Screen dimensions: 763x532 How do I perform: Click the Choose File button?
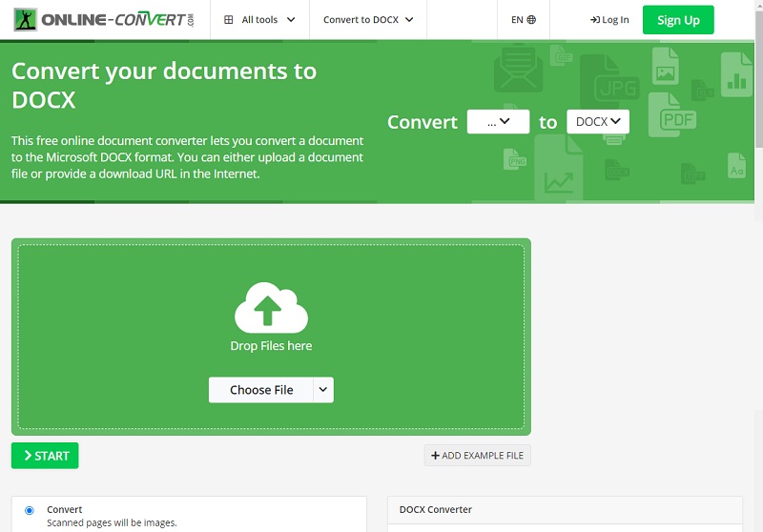click(x=260, y=390)
